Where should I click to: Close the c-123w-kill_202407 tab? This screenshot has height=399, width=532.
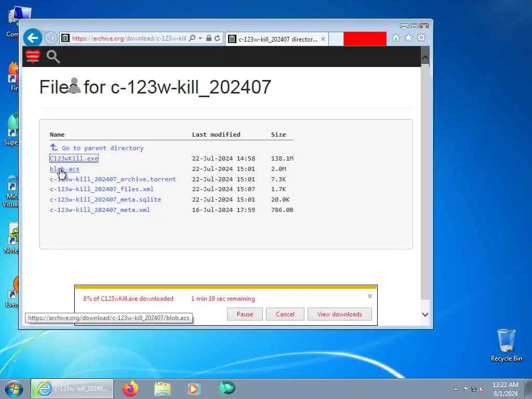(x=323, y=39)
